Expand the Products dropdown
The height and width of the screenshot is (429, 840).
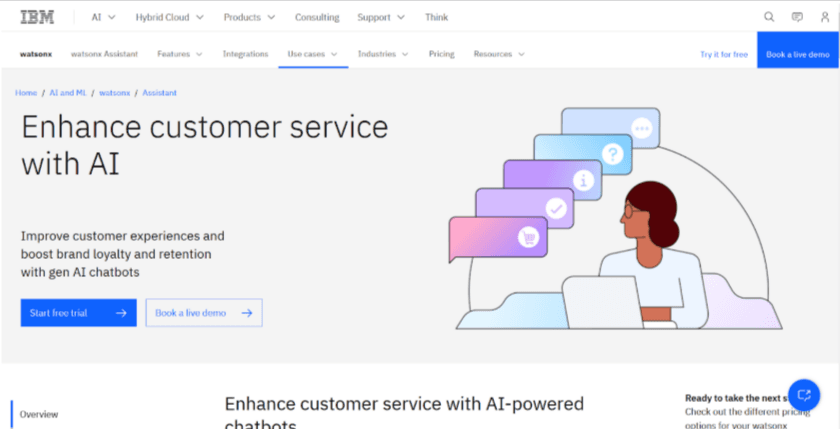point(249,17)
